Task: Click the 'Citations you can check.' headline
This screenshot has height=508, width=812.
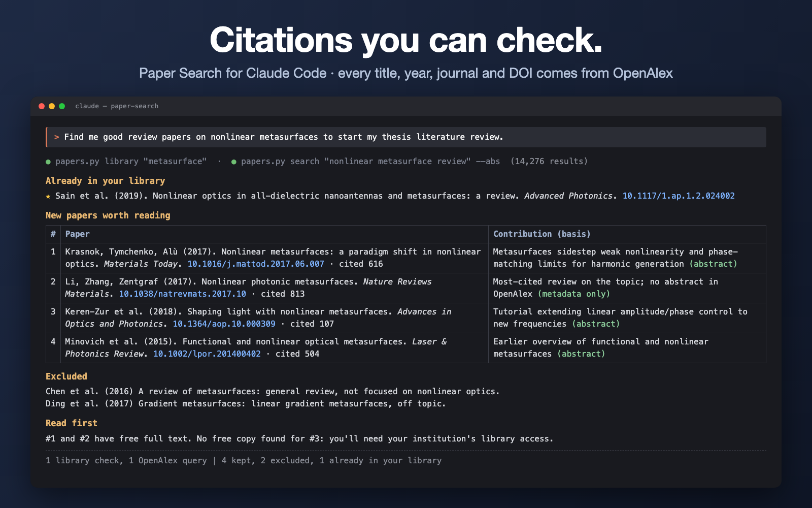Action: pos(406,40)
